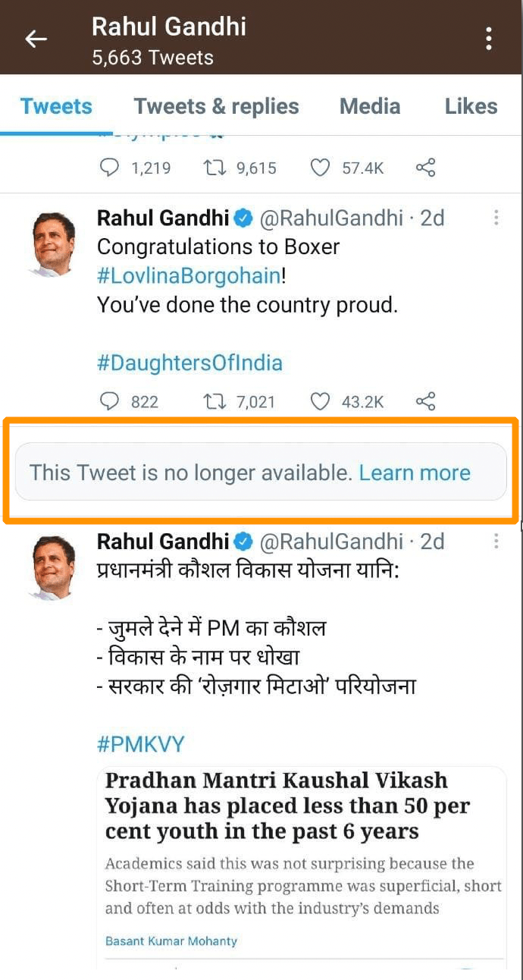Screen dimensions: 523x980
Task: Like the tweet with 57.4K likes
Action: coord(321,168)
